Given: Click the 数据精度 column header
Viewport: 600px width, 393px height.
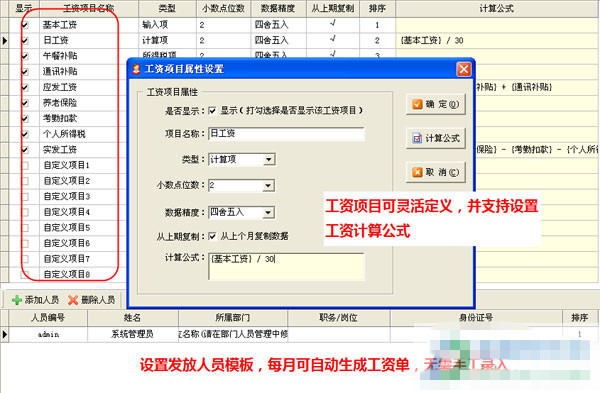Looking at the screenshot, I should pos(279,8).
